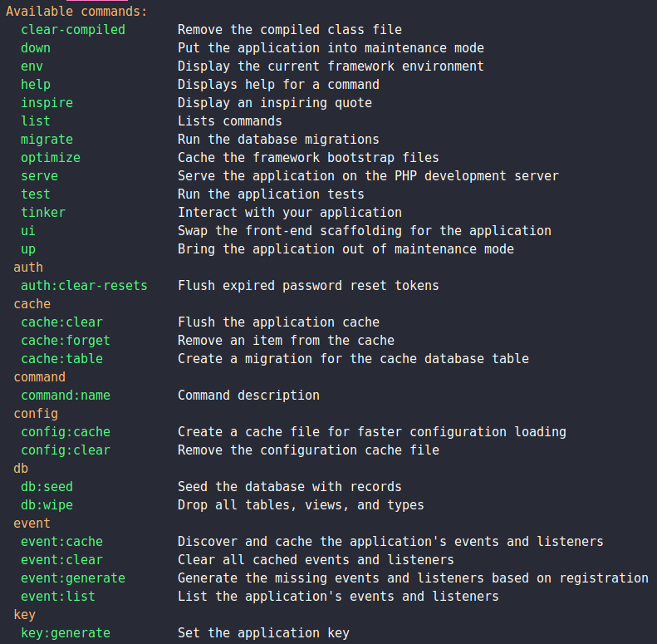
Task: Click the cache:forget command name
Action: click(66, 341)
